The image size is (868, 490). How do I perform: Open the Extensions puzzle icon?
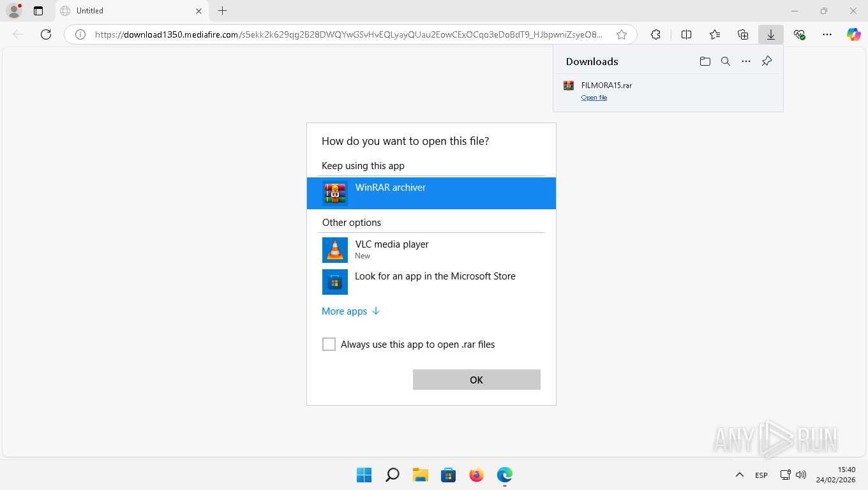pos(655,34)
